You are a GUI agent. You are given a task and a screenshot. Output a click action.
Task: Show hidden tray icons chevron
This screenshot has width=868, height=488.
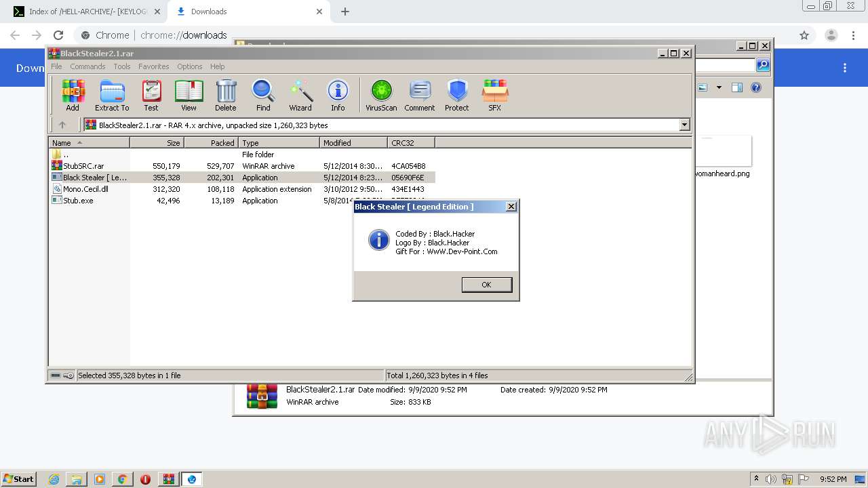756,479
